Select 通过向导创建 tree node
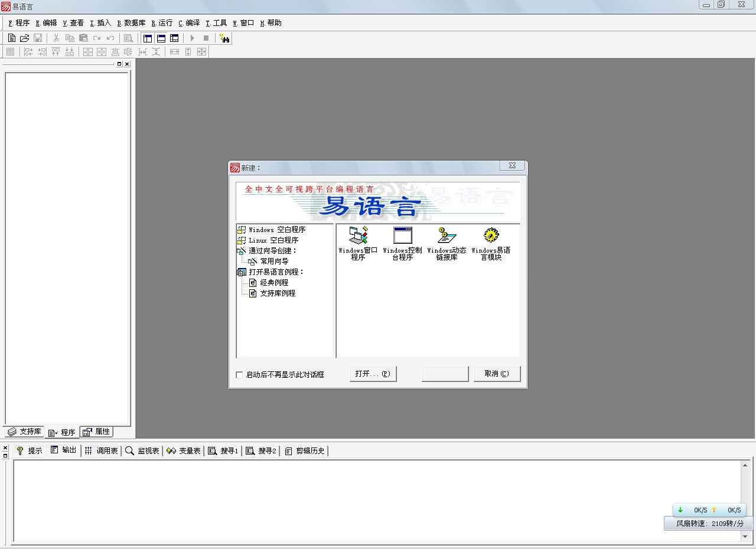The width and height of the screenshot is (756, 549). 272,251
